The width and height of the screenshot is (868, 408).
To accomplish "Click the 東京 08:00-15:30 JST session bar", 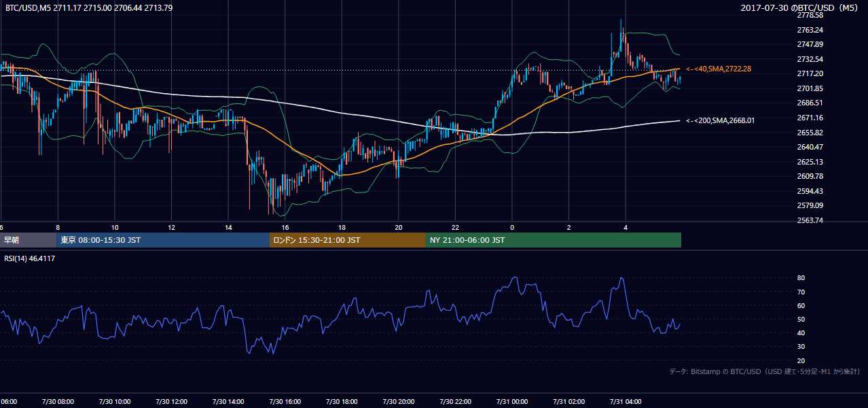I will [x=163, y=240].
